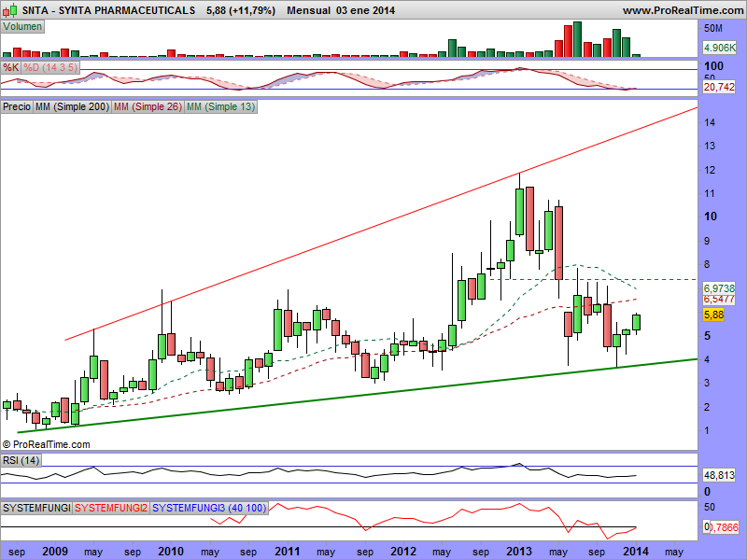Click the 2012 year label on time axis
The height and width of the screenshot is (560, 747).
click(403, 552)
